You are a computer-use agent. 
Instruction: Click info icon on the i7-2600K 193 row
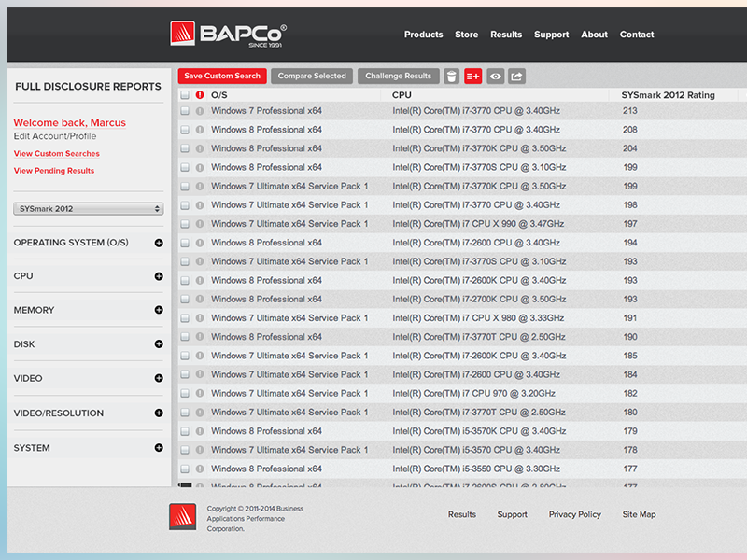200,281
